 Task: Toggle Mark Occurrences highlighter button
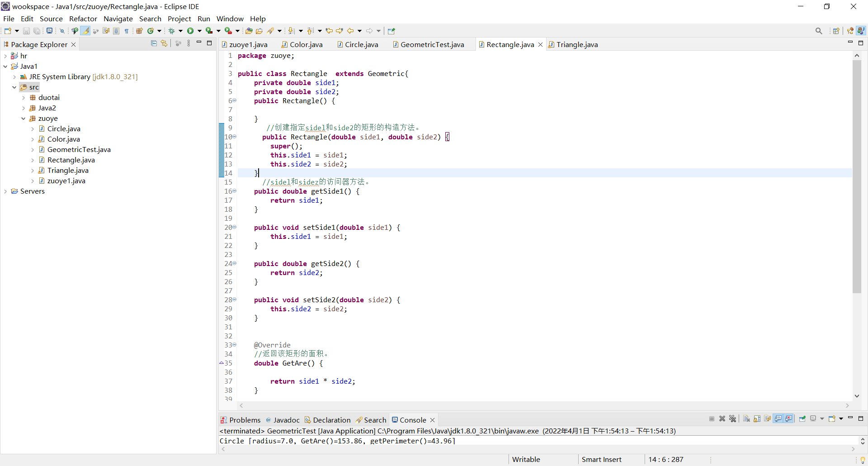85,31
